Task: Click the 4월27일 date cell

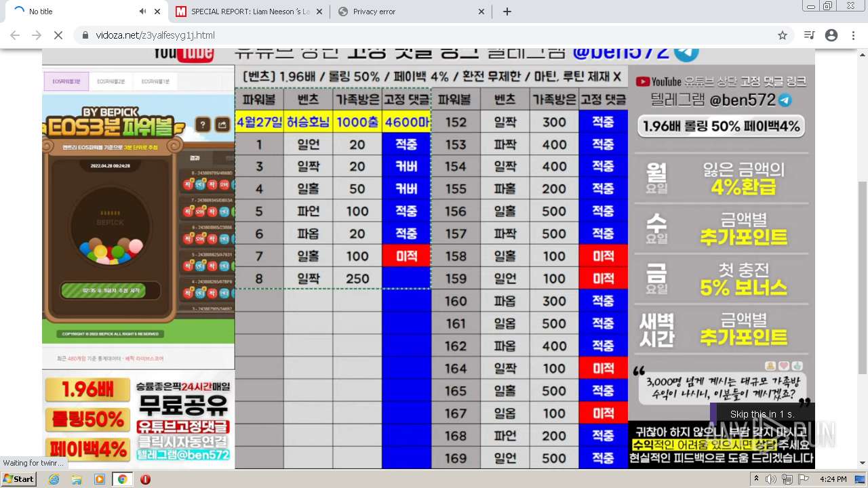Action: 259,122
